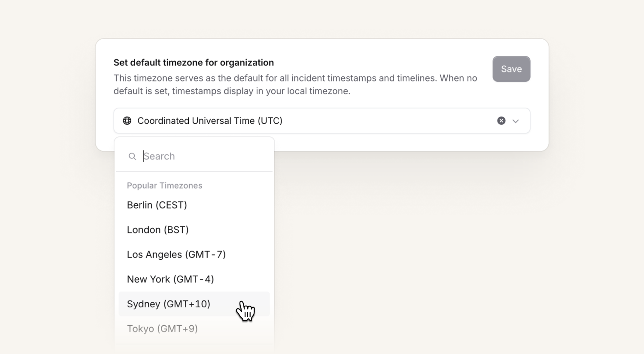Click the timezone description paragraph text
644x354 pixels.
(295, 84)
